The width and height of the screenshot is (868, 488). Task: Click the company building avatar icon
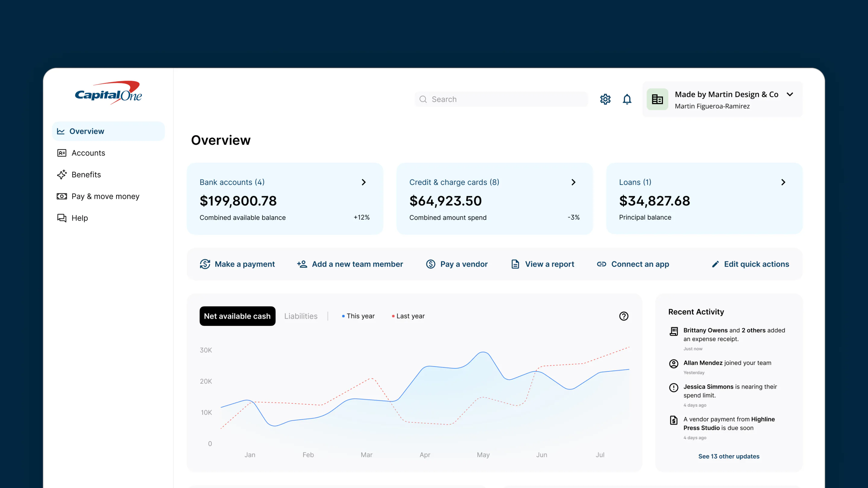pyautogui.click(x=657, y=99)
